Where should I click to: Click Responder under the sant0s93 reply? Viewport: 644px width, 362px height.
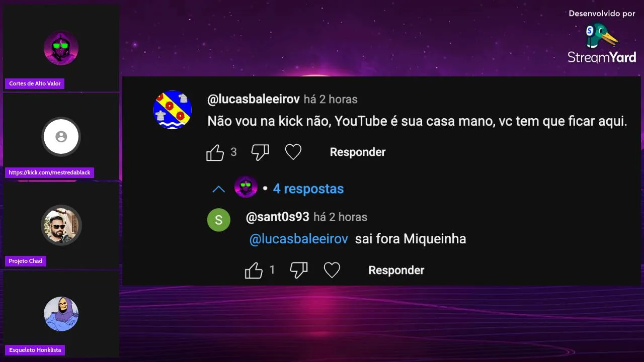(396, 270)
